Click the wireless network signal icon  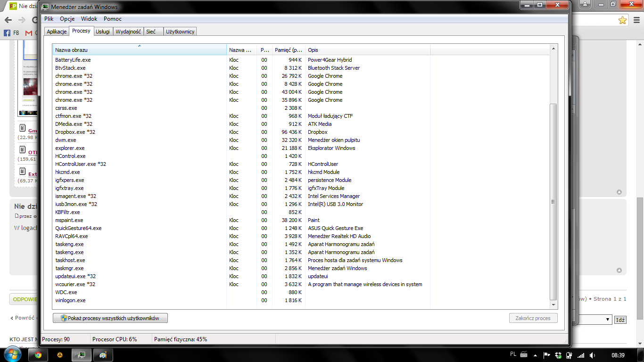(x=581, y=355)
